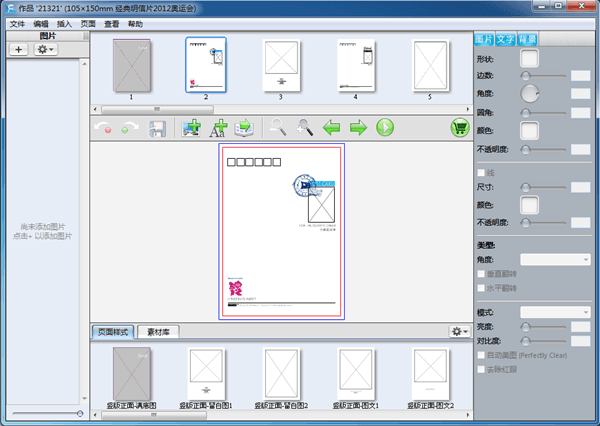600x426 pixels.
Task: Click the zoom in magnifier icon
Action: [304, 128]
